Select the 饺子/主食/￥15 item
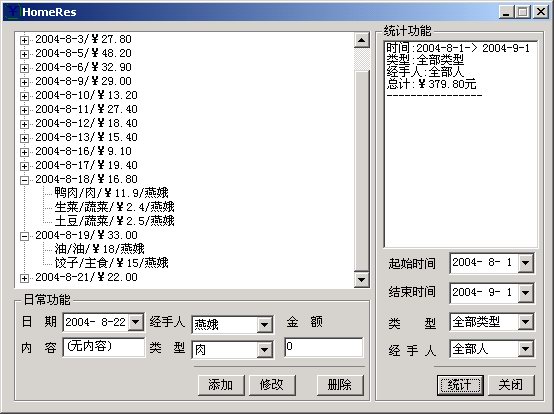Viewport: 554px width, 414px height. (x=111, y=263)
